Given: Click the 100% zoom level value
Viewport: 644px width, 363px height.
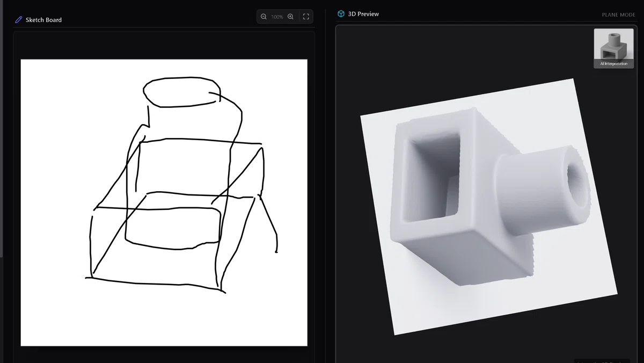Looking at the screenshot, I should 277,17.
